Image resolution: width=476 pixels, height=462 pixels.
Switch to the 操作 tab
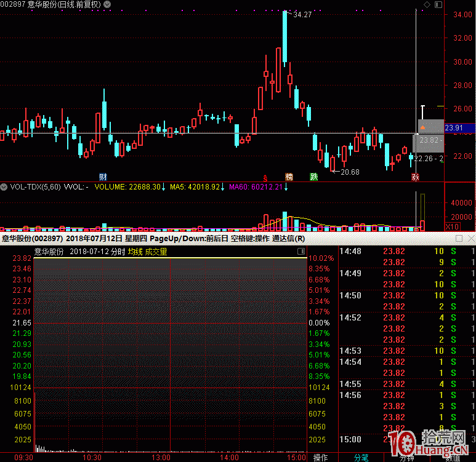coord(321,458)
